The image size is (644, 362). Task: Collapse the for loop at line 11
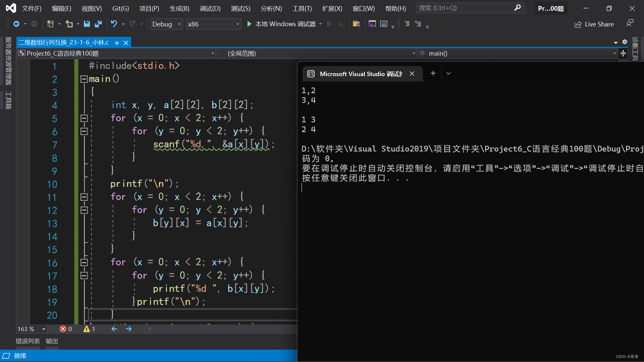tap(84, 197)
